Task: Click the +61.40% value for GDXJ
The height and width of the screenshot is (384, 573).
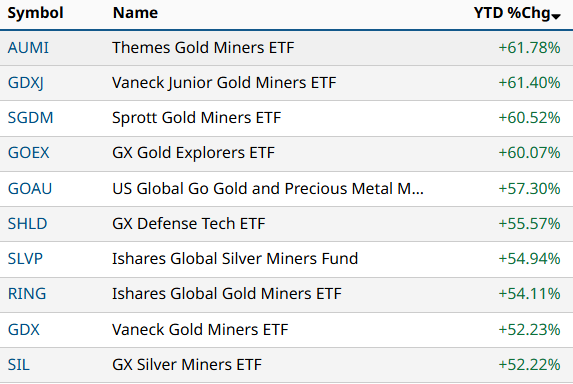Action: [529, 83]
